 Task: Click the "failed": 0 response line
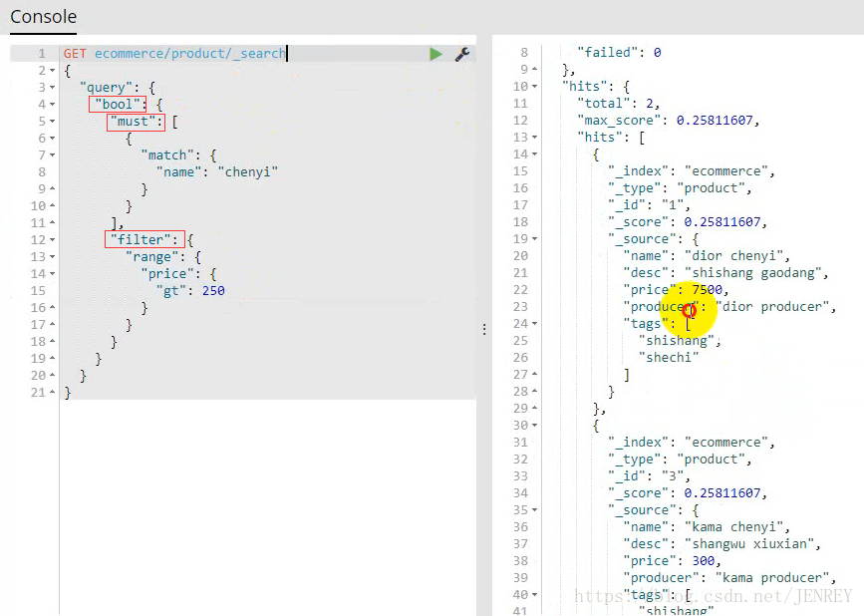coord(619,53)
